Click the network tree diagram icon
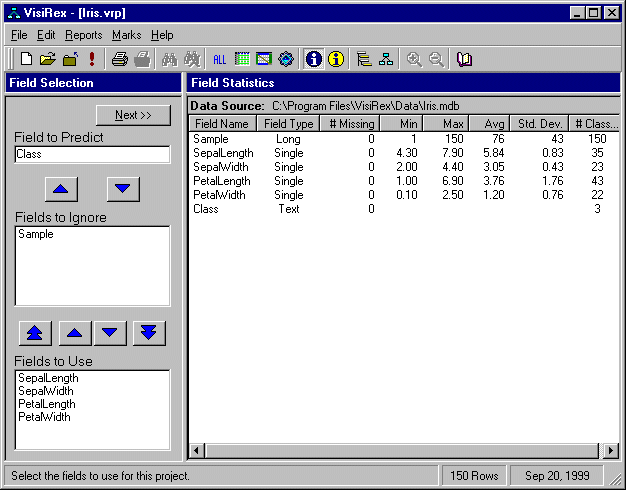 tap(385, 59)
